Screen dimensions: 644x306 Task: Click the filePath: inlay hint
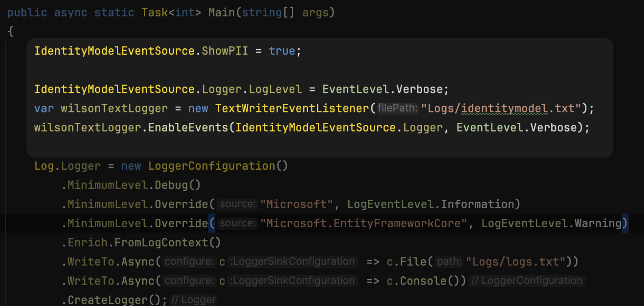(397, 108)
